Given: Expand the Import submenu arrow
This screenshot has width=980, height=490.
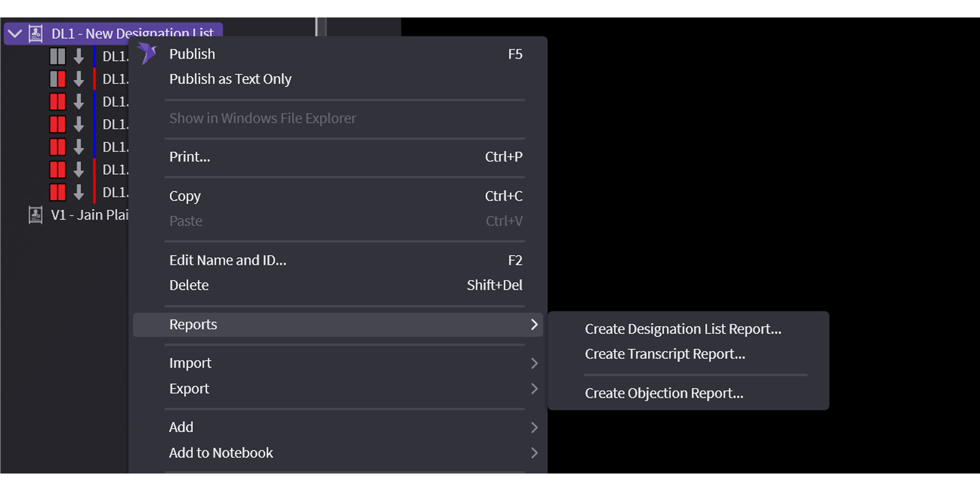Looking at the screenshot, I should point(534,363).
